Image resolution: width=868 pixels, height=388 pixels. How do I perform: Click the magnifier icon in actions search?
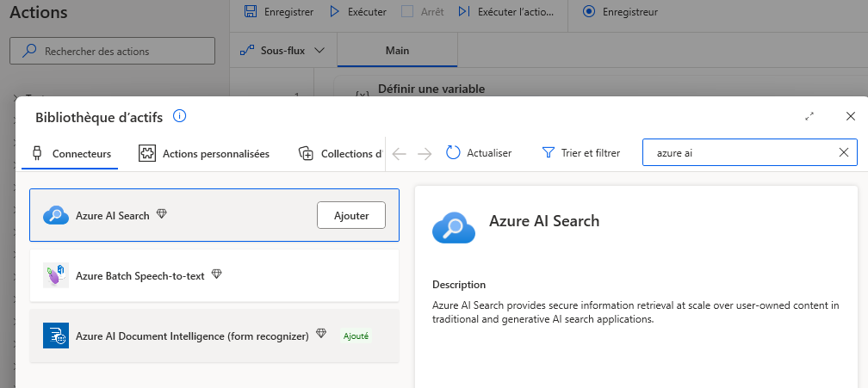(x=28, y=51)
